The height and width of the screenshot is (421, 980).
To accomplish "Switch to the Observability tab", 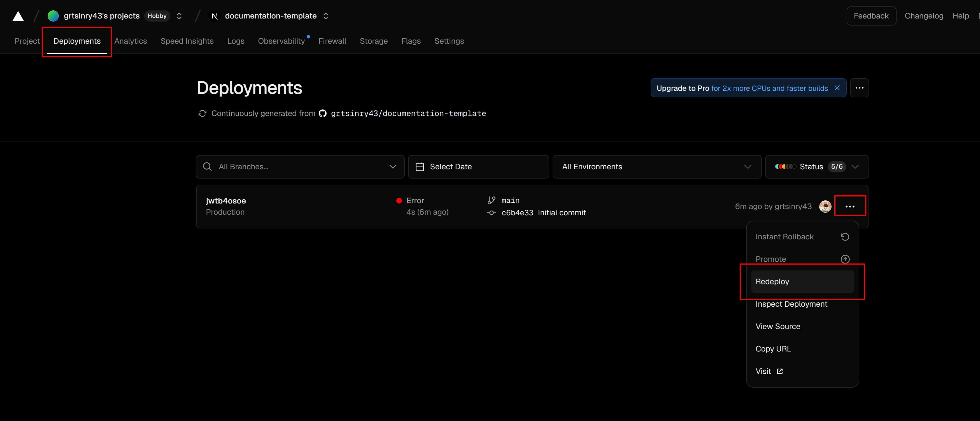I will coord(281,41).
